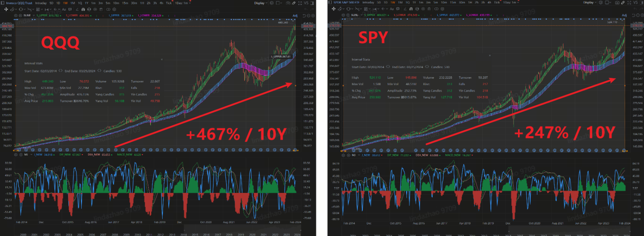Expand the Display dropdown in QQQ chart

260,3
